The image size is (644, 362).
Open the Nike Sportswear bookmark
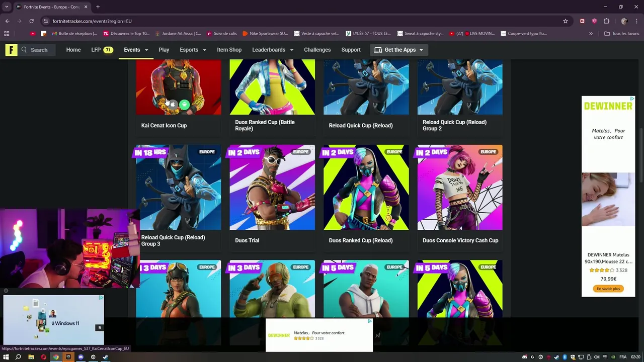coord(265,34)
